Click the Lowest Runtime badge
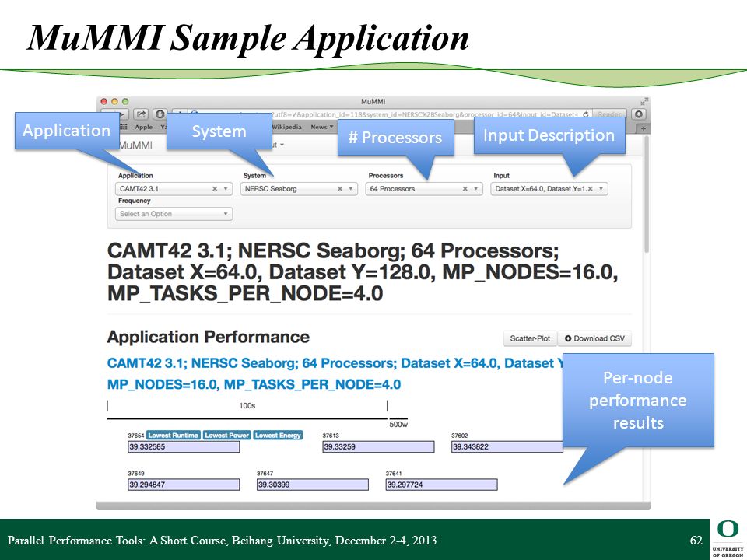The image size is (747, 560). (173, 436)
